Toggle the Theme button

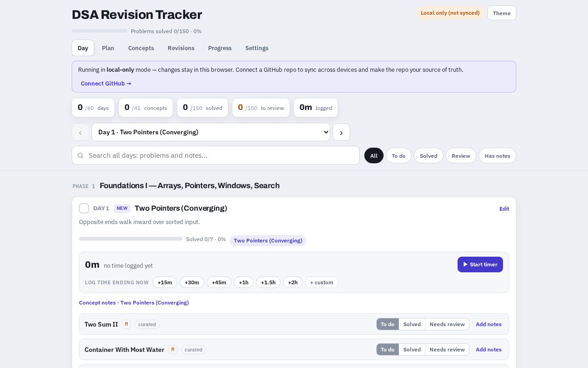tap(502, 13)
